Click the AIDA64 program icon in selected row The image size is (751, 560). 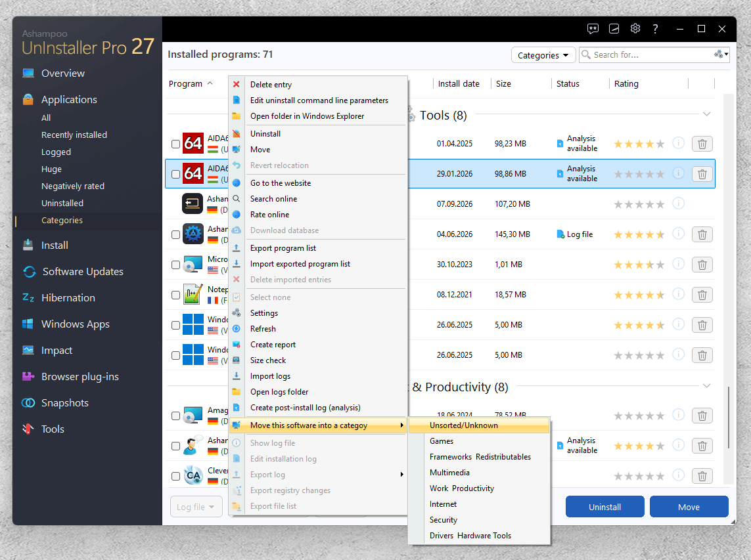(193, 173)
